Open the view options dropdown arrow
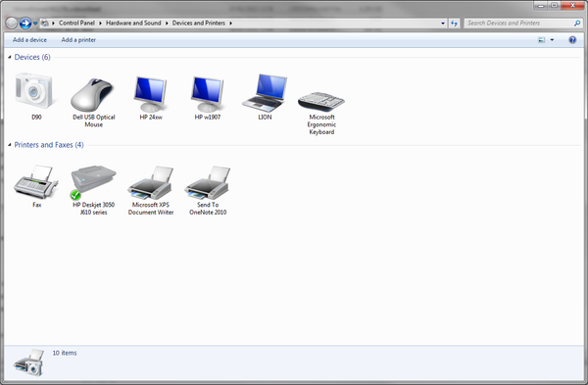The height and width of the screenshot is (385, 588). pos(552,40)
